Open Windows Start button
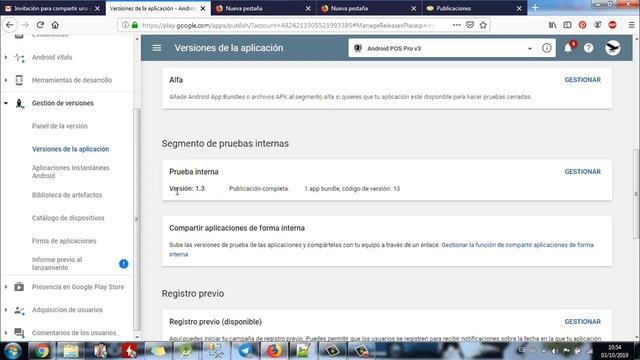640x360 pixels. pyautogui.click(x=13, y=351)
